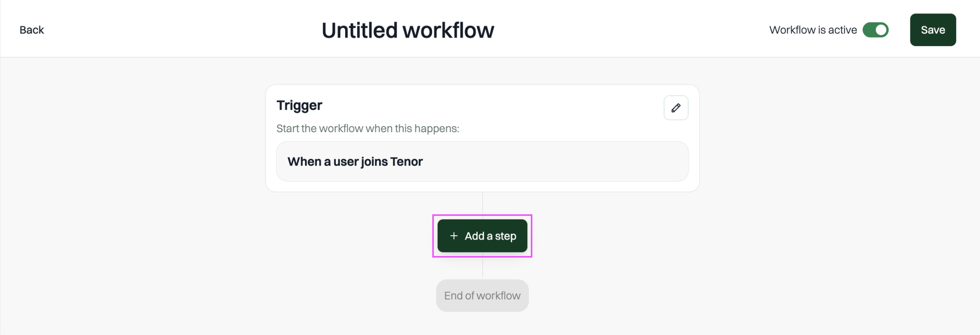Viewport: 980px width, 335px height.
Task: Open the trigger box reading joins Tenor
Action: click(x=482, y=161)
